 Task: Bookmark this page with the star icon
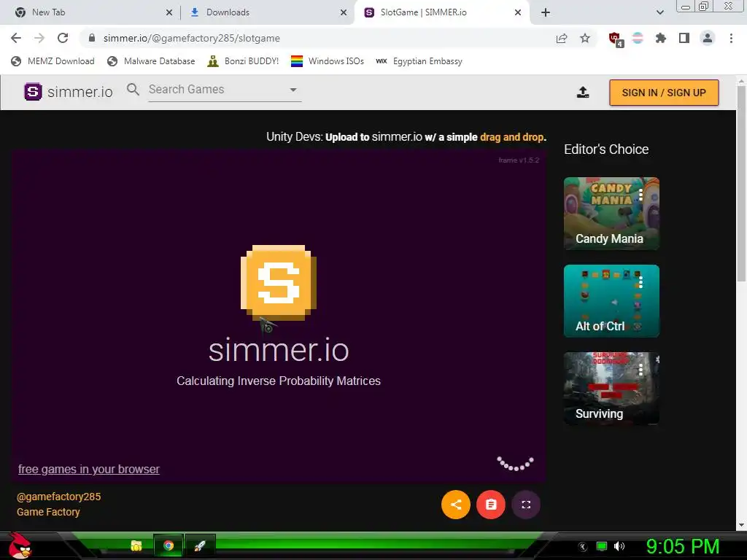[x=585, y=38]
